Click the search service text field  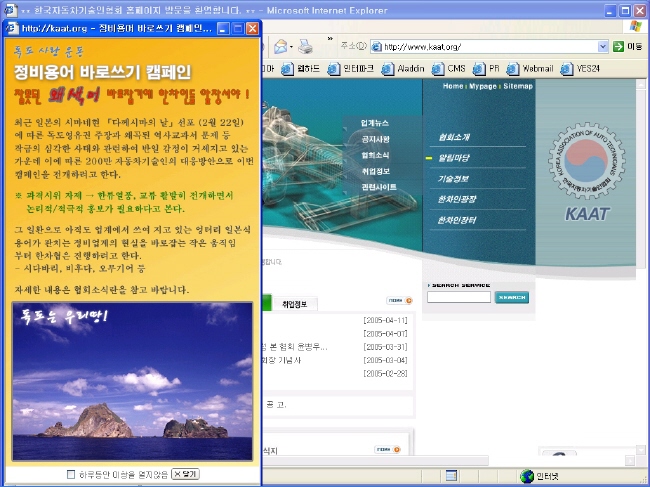point(458,297)
